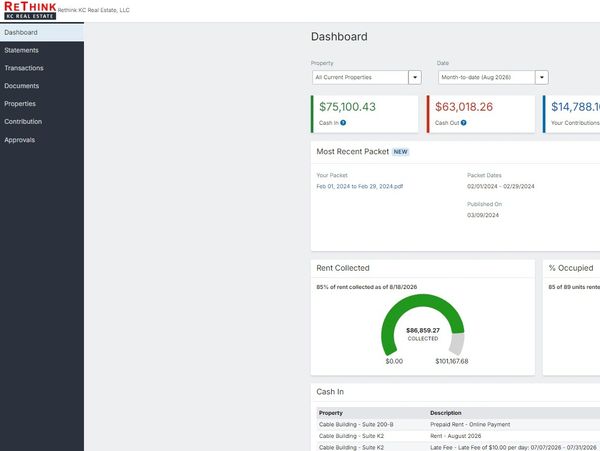
Task: Click the Most Recent Packet heading
Action: pyautogui.click(x=352, y=152)
